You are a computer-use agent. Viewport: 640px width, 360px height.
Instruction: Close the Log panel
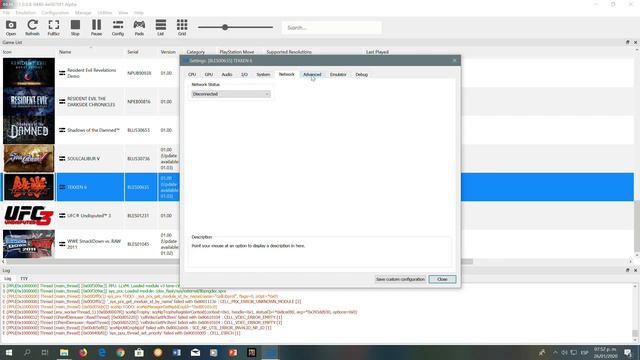635,270
